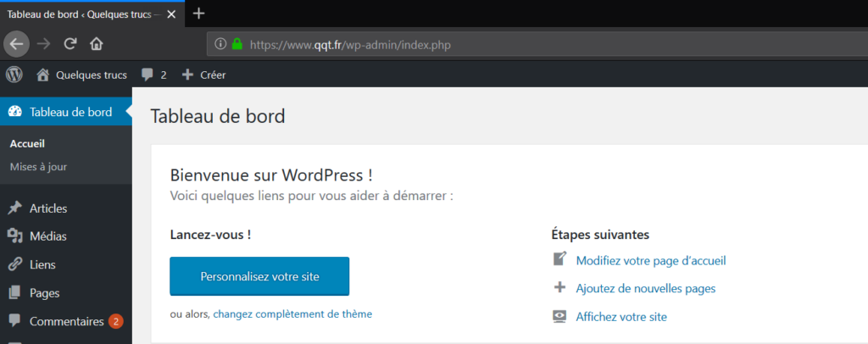Open Commentaires with 2 pending badge

(66, 321)
